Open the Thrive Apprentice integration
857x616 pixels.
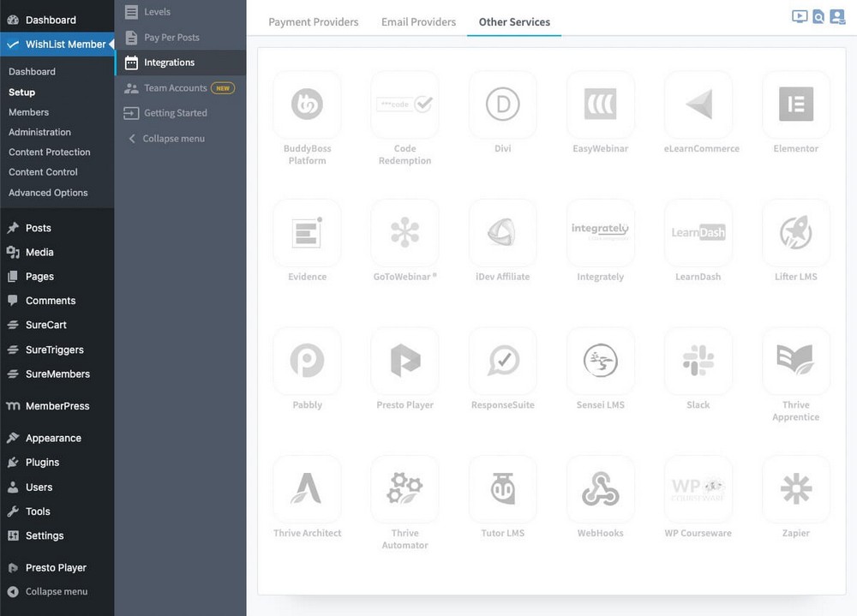tap(796, 361)
